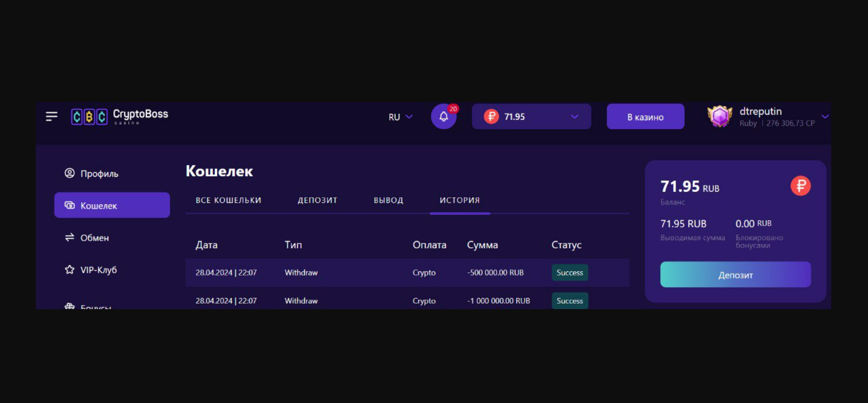Click the Статус column header
This screenshot has width=868, height=403.
click(x=566, y=245)
